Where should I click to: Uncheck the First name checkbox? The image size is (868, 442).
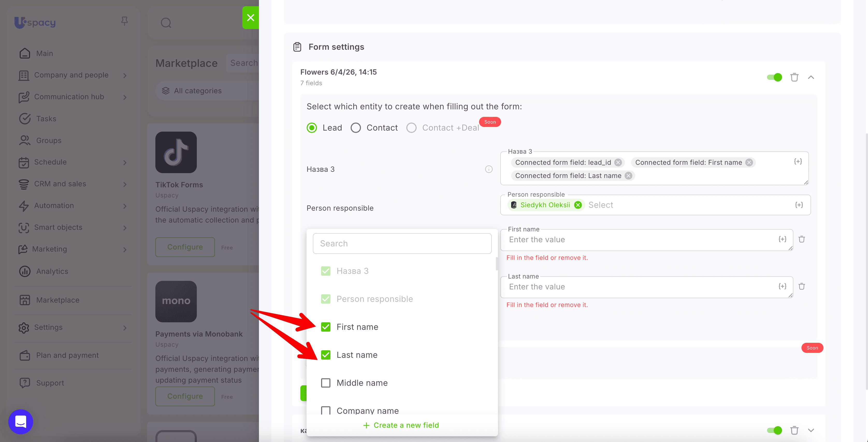pyautogui.click(x=325, y=327)
